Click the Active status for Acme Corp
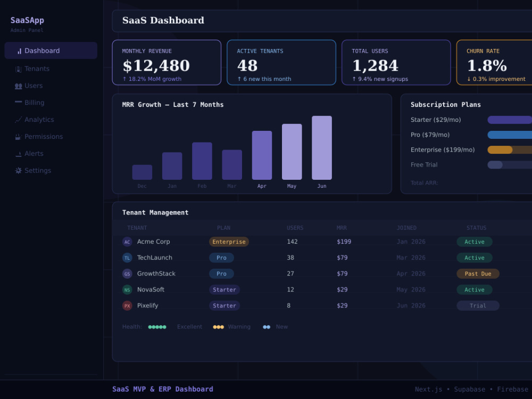Viewport: 532px width, 399px height. 475,242
